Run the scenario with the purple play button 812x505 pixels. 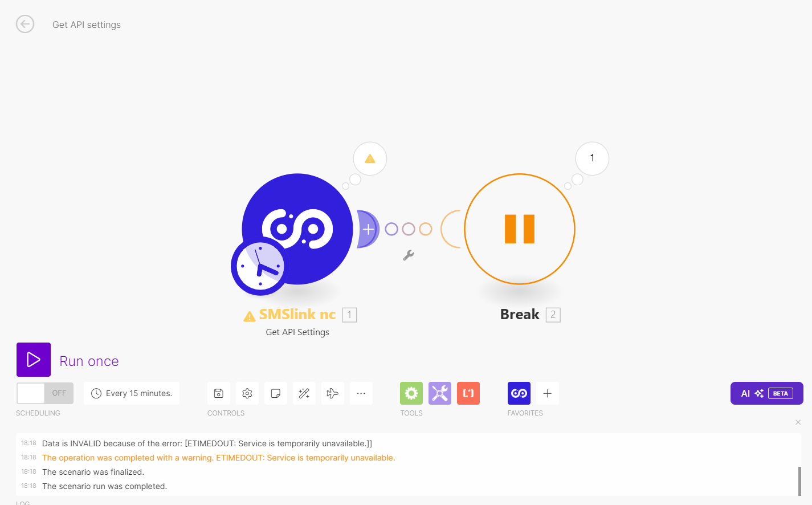(x=34, y=360)
